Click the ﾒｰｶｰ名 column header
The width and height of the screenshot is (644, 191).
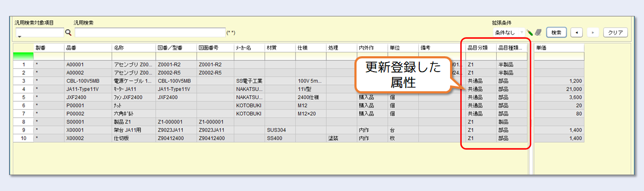[249, 48]
